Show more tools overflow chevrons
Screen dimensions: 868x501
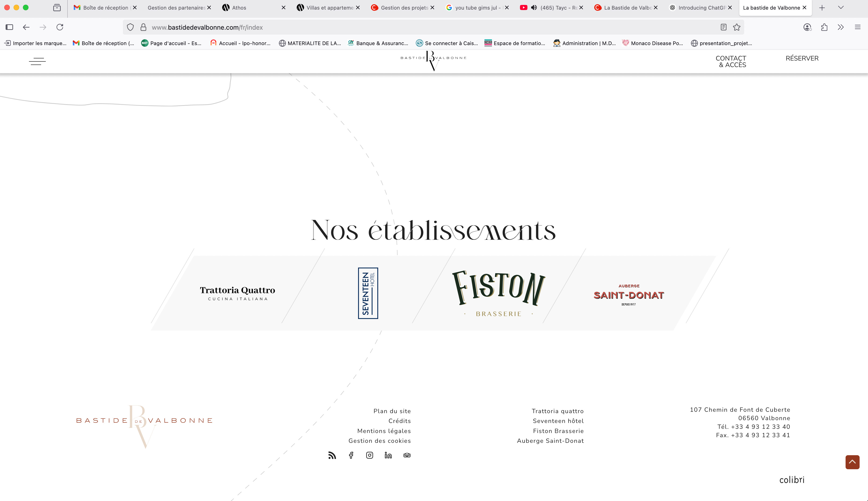click(x=841, y=27)
